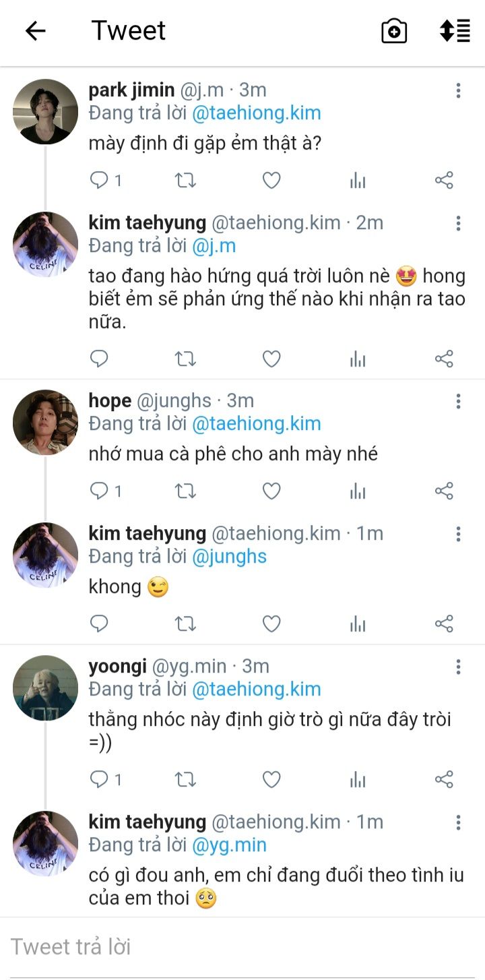This screenshot has width=485, height=980.
Task: Tap the 'Tweet trả lời' reply field
Action: (243, 947)
